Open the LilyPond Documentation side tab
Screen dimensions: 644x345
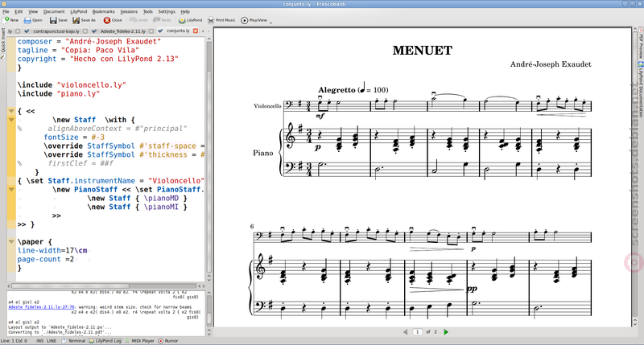(641, 89)
